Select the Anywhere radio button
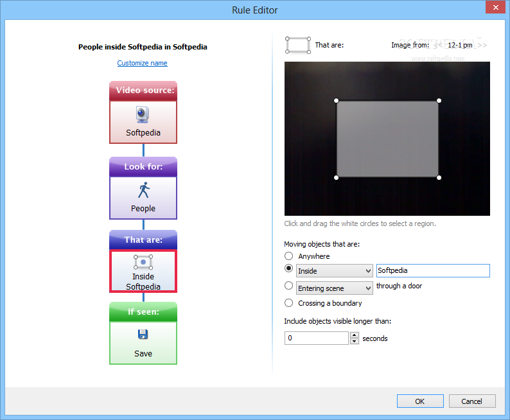This screenshot has height=420, width=510. click(288, 256)
